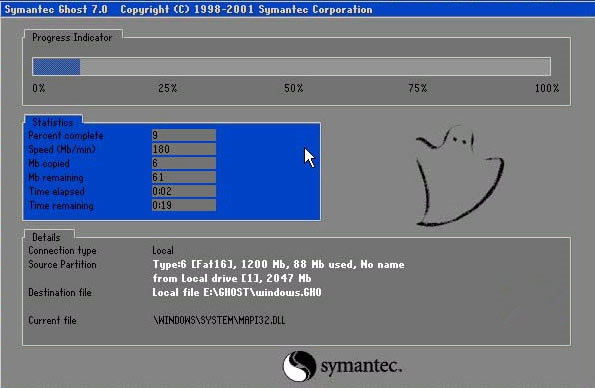The height and width of the screenshot is (388, 595).
Task: Select the Percent complete value 9
Action: (184, 135)
